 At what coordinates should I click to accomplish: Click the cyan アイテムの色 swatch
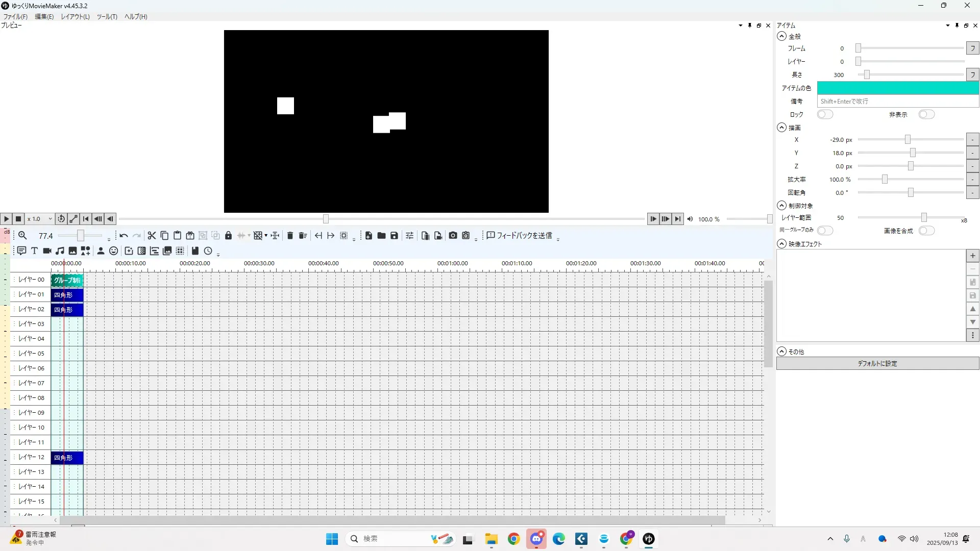click(x=897, y=88)
